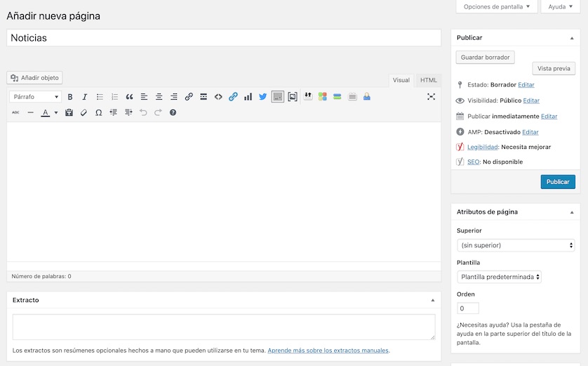The image size is (588, 366).
Task: Open the Opciones de pantalla tab
Action: [x=497, y=7]
